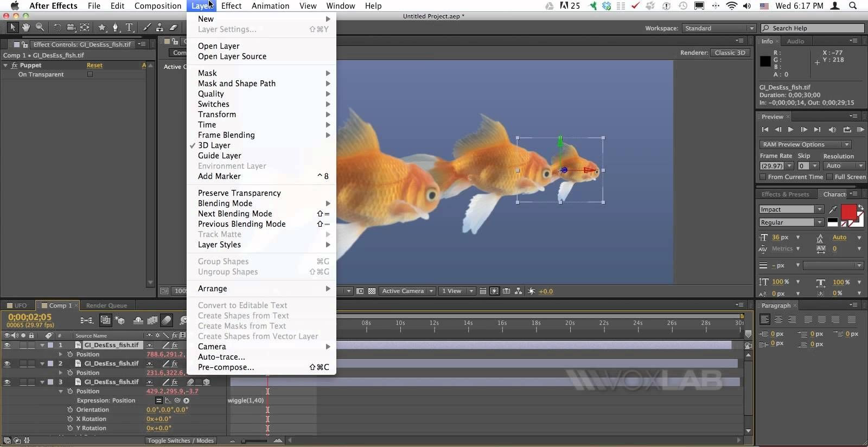The image size is (868, 447).
Task: Click expression graph icon for Position
Action: click(168, 400)
